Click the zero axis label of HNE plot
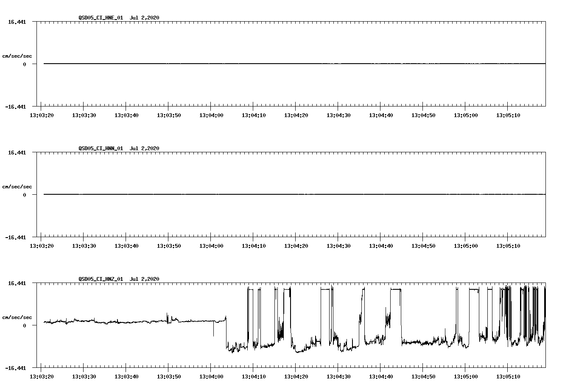 point(25,64)
